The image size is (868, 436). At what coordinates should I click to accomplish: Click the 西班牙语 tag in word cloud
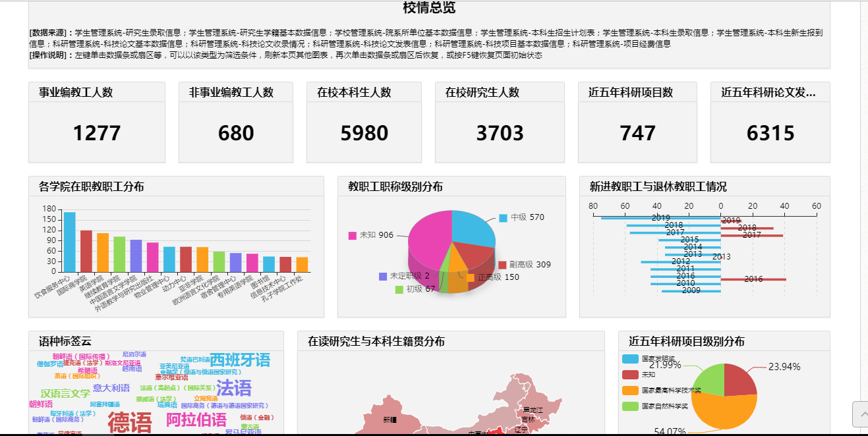click(240, 360)
